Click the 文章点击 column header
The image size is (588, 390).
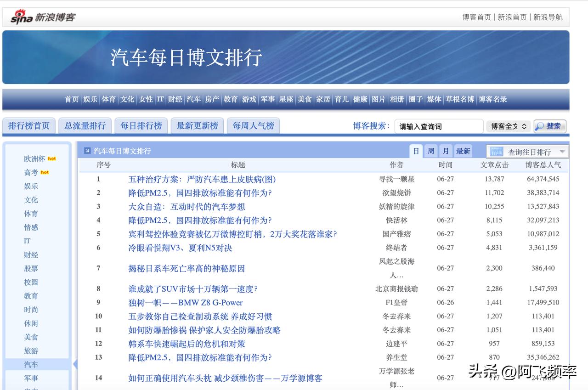point(494,165)
